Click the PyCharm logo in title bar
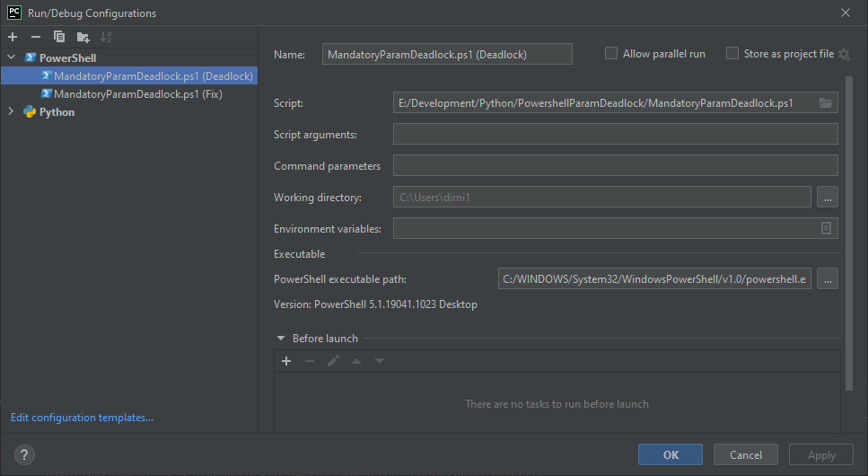 click(x=13, y=13)
